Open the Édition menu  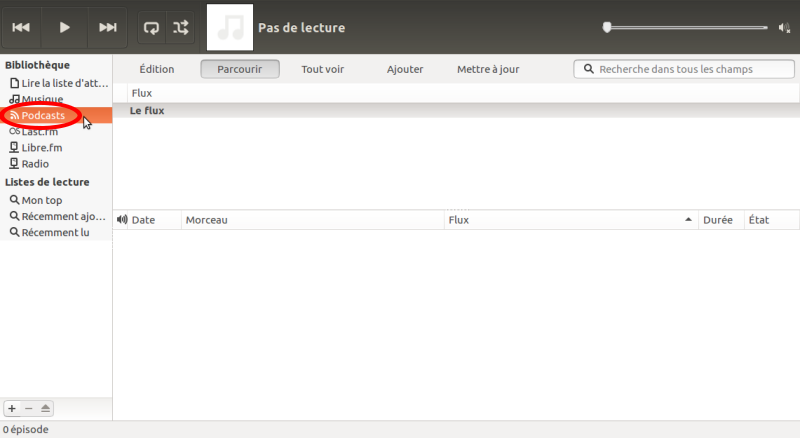point(157,69)
